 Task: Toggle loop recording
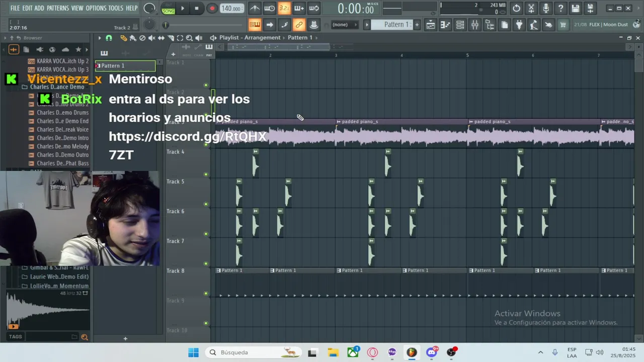[x=314, y=8]
